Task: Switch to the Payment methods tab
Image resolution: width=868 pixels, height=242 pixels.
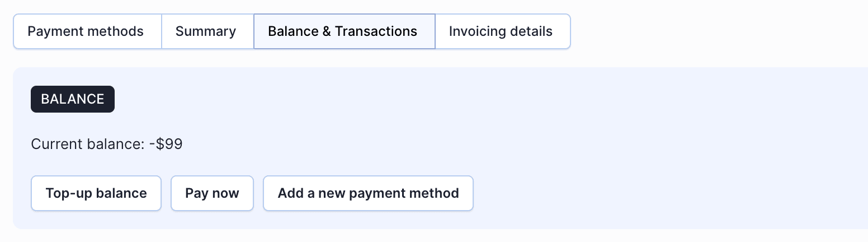Action: 86,31
